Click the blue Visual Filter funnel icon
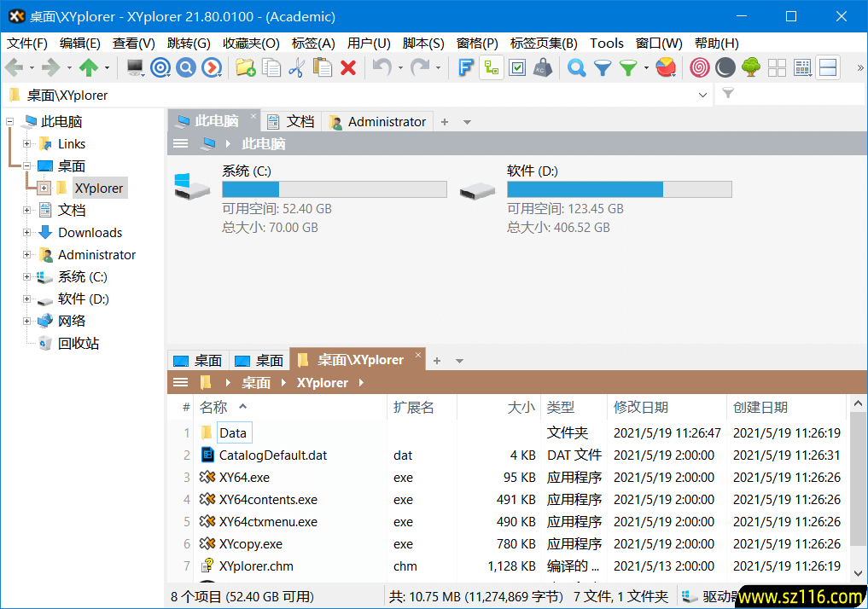 [603, 68]
